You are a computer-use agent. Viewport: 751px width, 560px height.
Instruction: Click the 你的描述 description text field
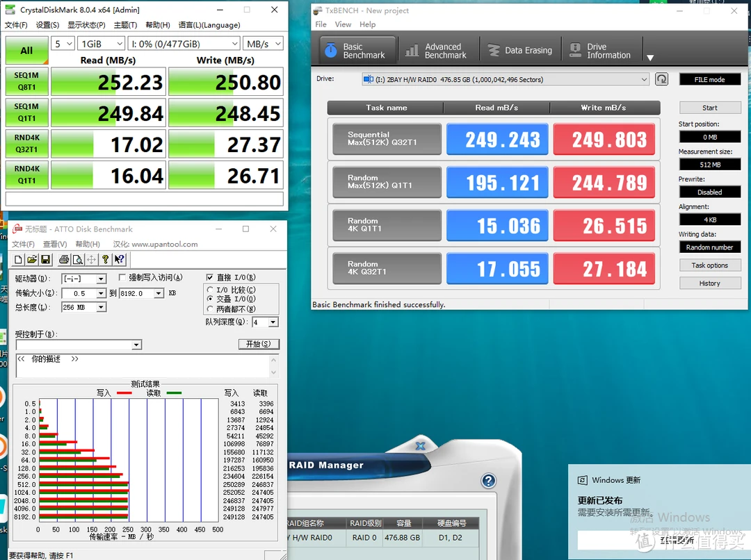click(146, 366)
